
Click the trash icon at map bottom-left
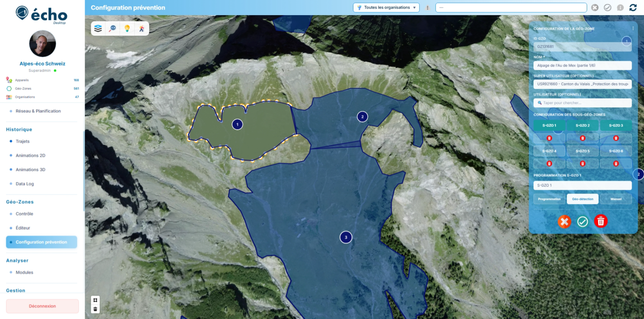(x=95, y=309)
